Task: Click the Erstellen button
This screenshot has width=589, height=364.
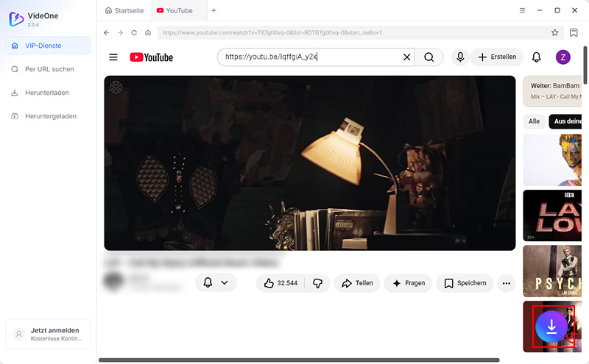Action: point(497,57)
